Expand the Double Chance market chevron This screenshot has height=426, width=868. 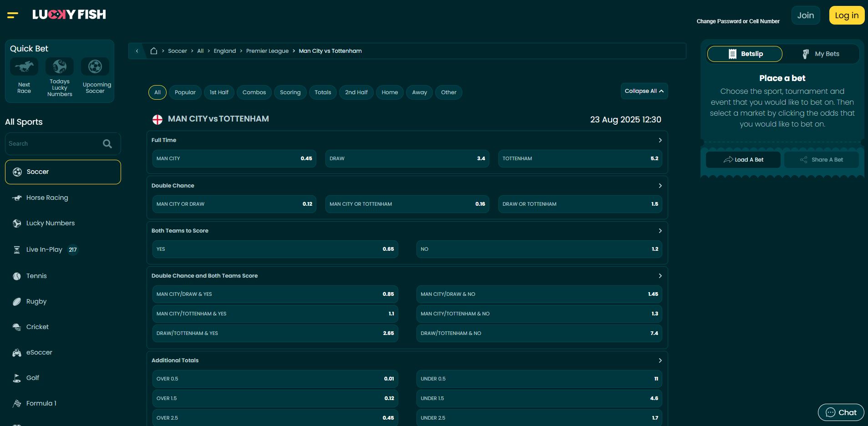[x=660, y=186]
